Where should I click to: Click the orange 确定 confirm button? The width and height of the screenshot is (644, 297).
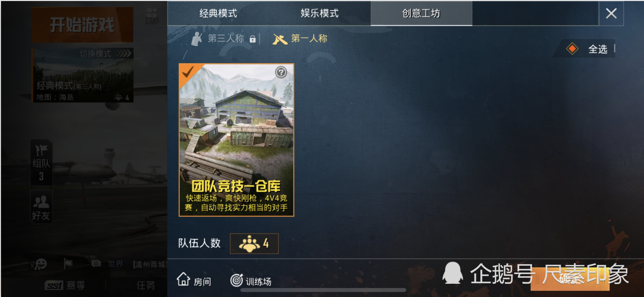tap(570, 278)
